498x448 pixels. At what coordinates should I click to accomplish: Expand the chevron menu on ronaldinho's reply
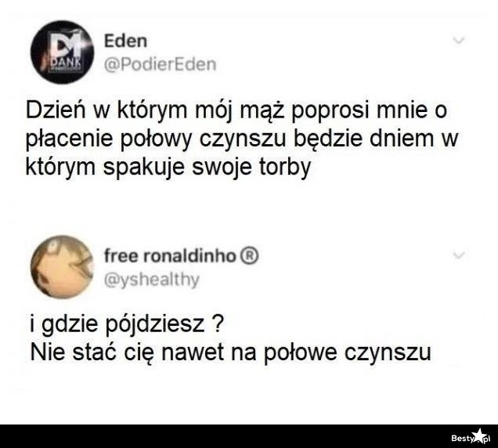(x=459, y=255)
